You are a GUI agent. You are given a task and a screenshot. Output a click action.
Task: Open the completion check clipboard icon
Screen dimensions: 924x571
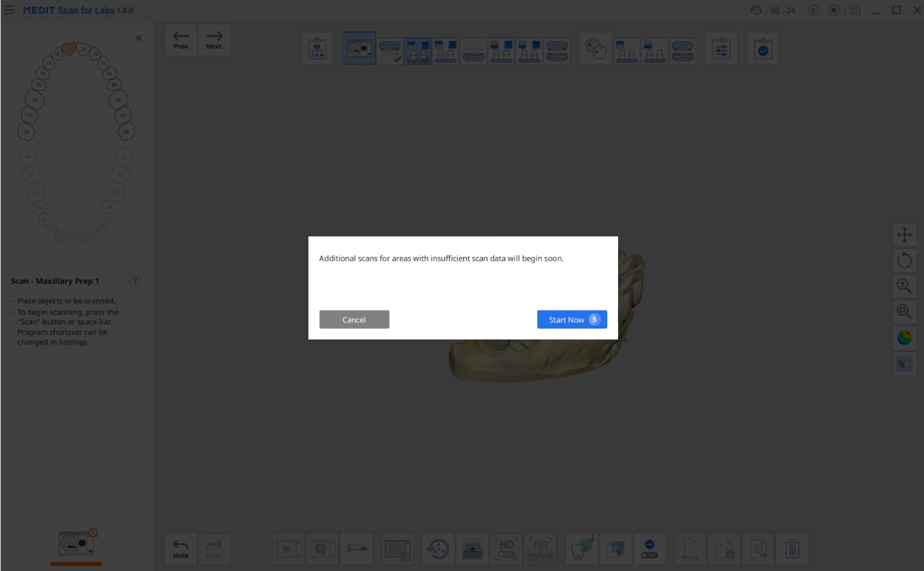pos(763,49)
